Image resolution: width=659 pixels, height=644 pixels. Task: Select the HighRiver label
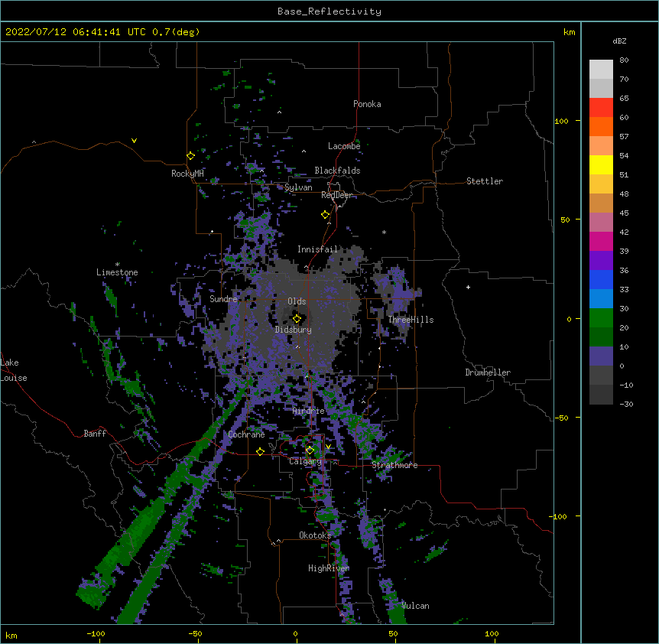pyautogui.click(x=329, y=568)
